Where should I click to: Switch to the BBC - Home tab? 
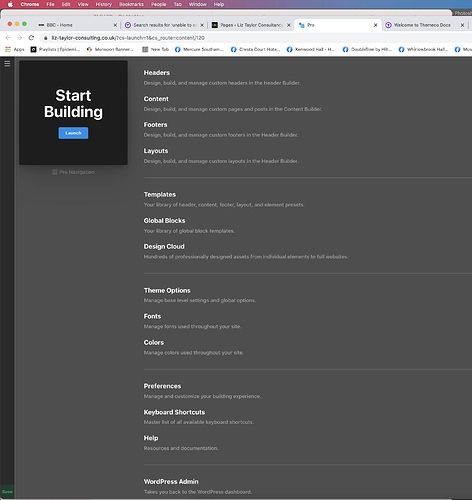pos(77,25)
